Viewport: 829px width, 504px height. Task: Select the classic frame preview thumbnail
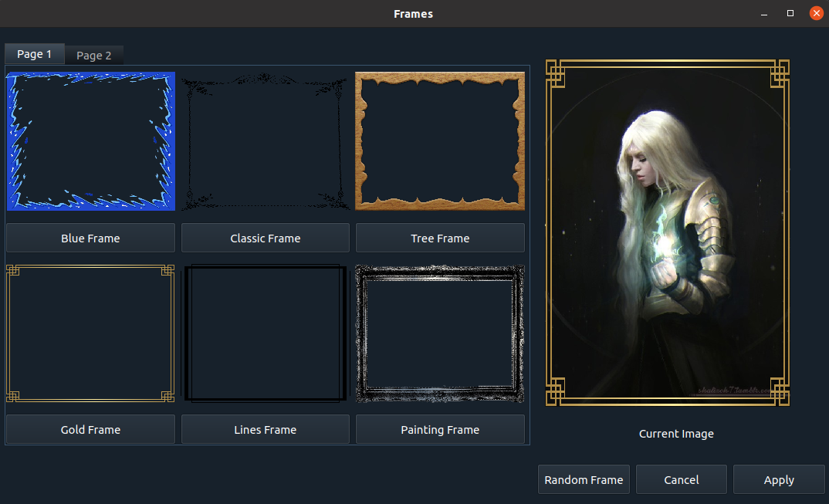(266, 141)
